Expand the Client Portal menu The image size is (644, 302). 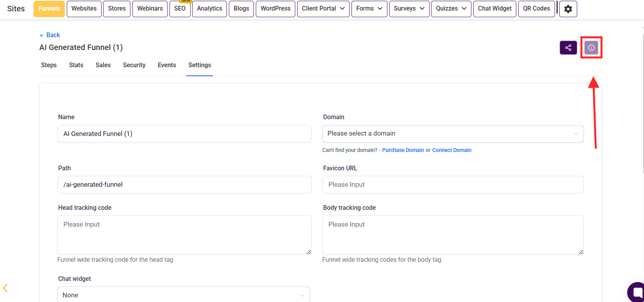323,9
